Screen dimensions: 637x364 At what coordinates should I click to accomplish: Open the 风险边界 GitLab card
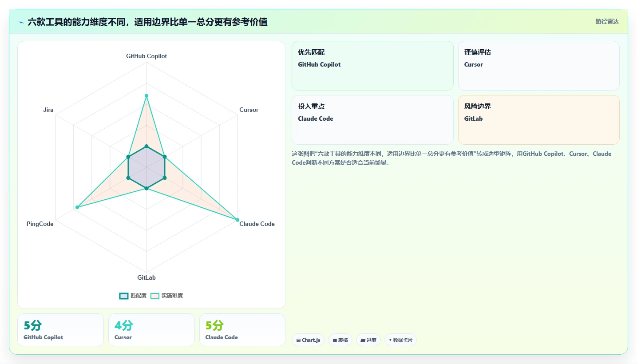click(538, 120)
